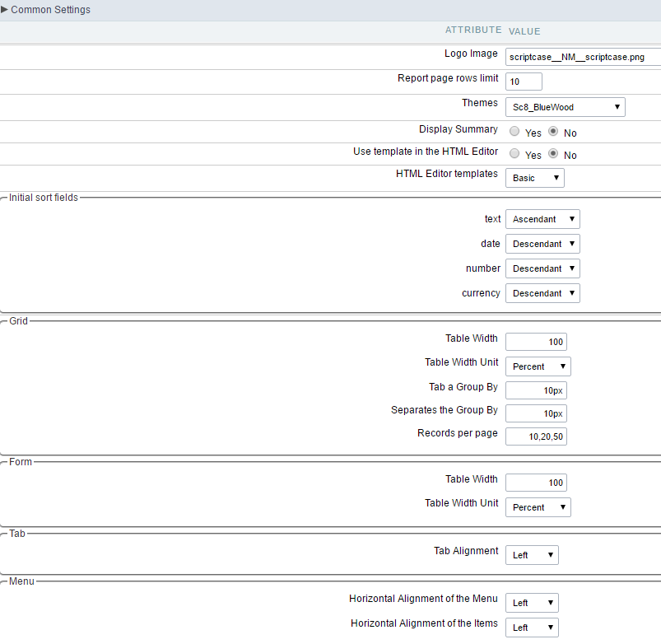The width and height of the screenshot is (661, 644).
Task: Open the Horizontal Alignment of the Menu dropdown
Action: (531, 602)
